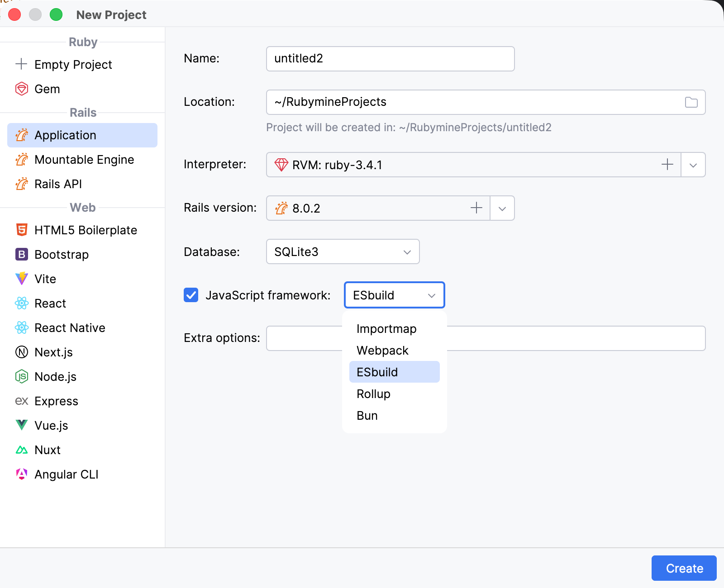Collapse the JavaScript framework ESbuild dropdown
The width and height of the screenshot is (724, 588).
click(x=395, y=295)
